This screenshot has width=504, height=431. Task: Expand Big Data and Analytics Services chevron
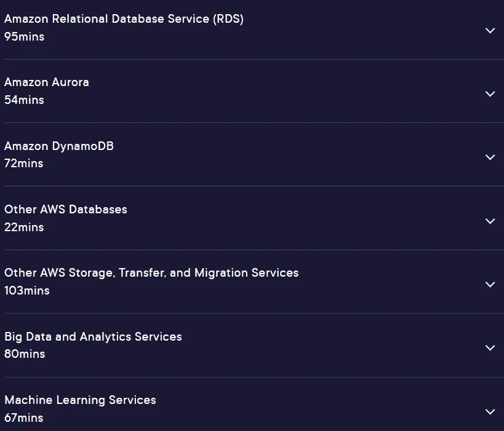[x=490, y=348]
